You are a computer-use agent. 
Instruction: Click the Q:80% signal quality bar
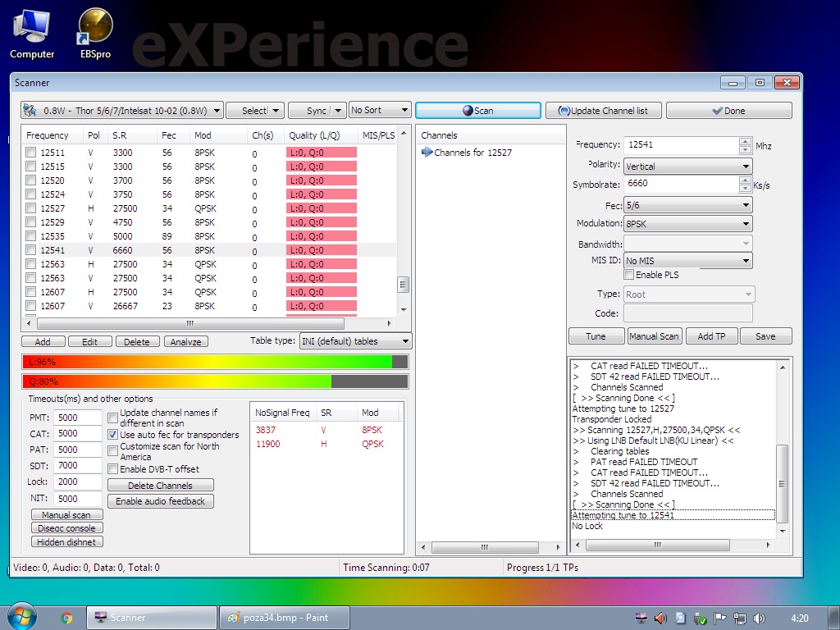coord(215,381)
